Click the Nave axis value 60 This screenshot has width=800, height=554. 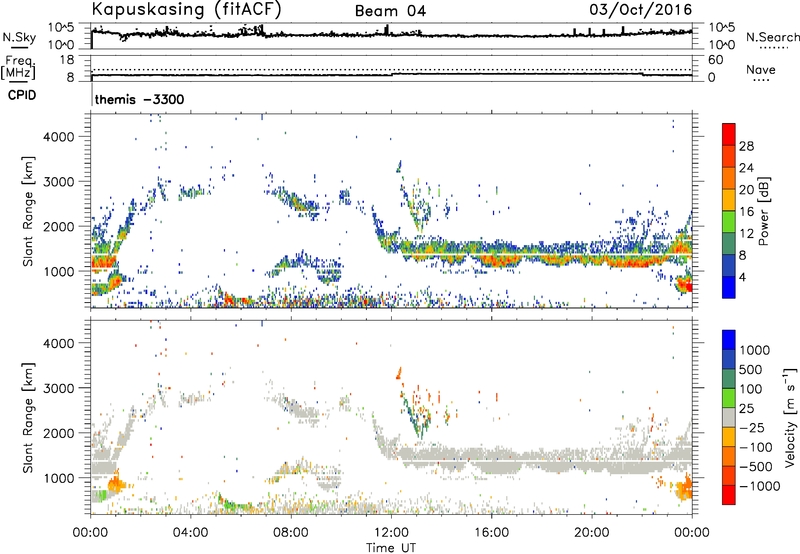pos(716,60)
